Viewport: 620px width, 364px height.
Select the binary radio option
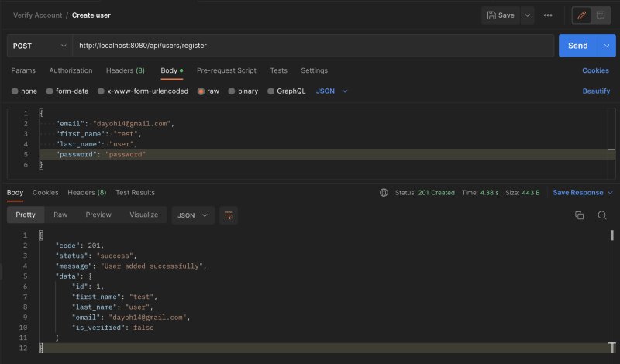232,91
